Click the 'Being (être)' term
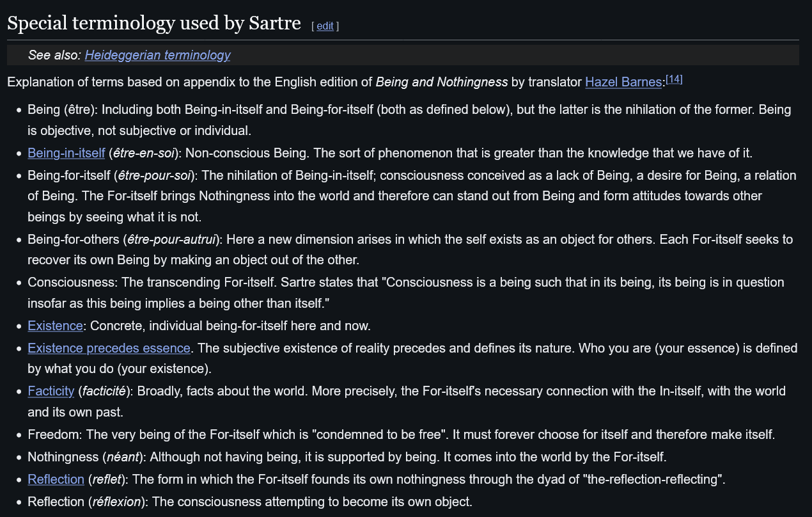 (61, 109)
